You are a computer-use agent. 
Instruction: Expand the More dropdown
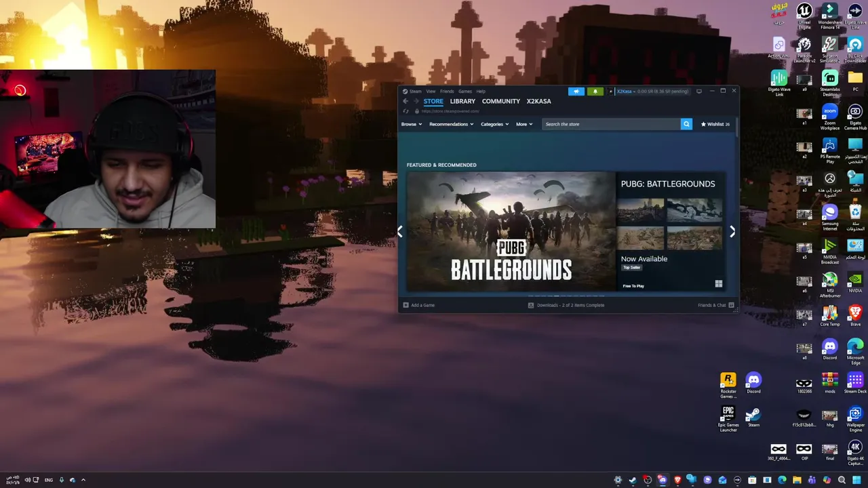(524, 124)
